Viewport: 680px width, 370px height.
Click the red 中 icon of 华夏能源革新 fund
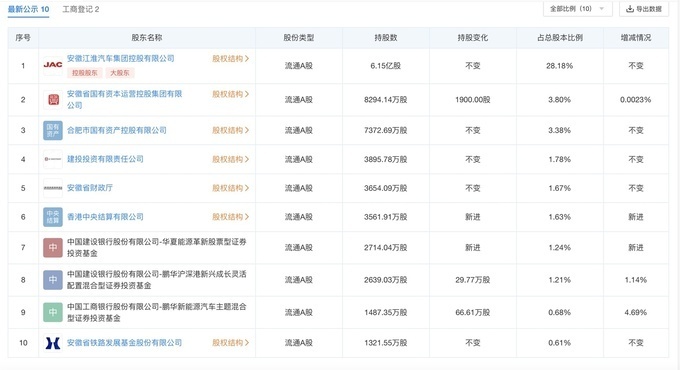(x=53, y=248)
